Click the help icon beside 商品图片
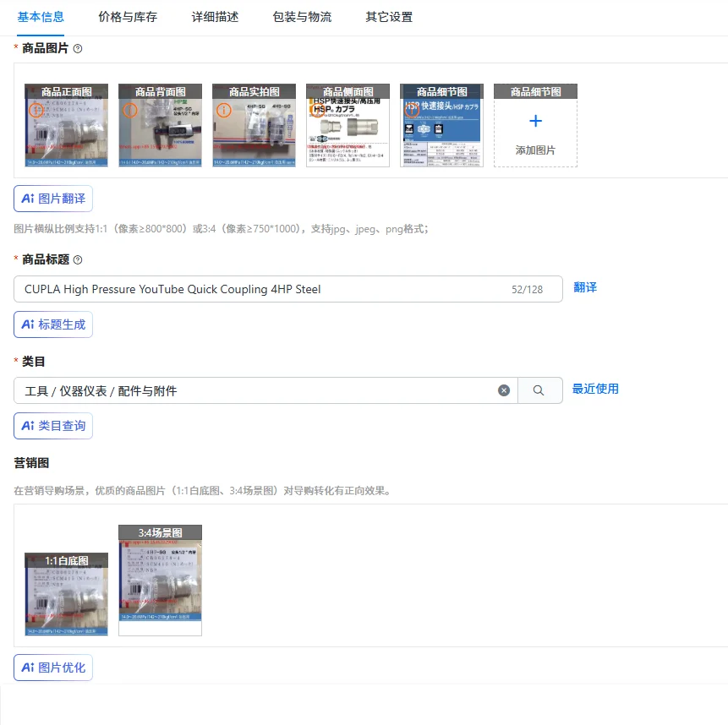 pyautogui.click(x=78, y=49)
